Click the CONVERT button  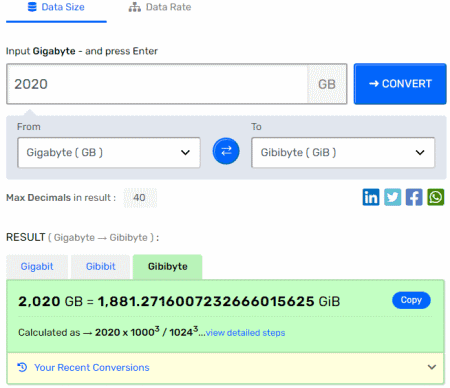point(400,84)
